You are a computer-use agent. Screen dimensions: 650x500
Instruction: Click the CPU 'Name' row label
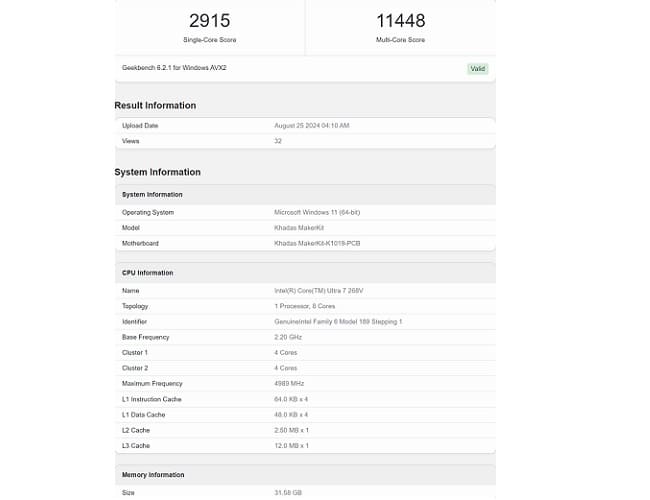coord(131,291)
